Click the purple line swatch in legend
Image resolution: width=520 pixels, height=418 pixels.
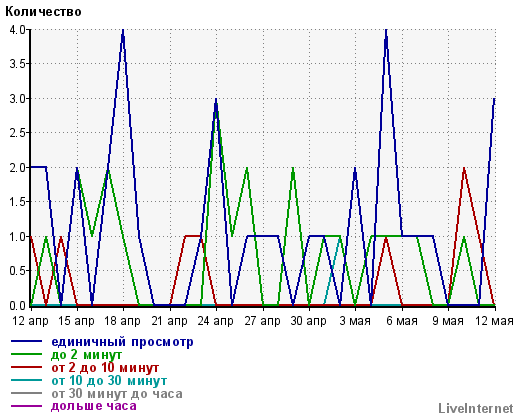[x=27, y=406]
